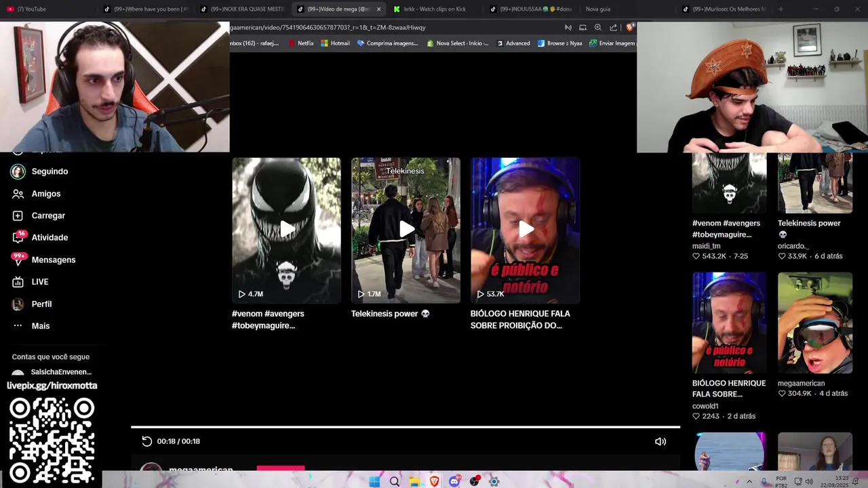Open the oricardo._ author in the right panel
The image size is (868, 488).
(793, 246)
